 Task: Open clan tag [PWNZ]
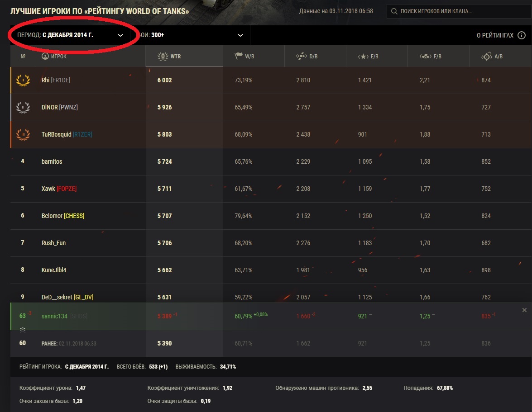click(68, 107)
